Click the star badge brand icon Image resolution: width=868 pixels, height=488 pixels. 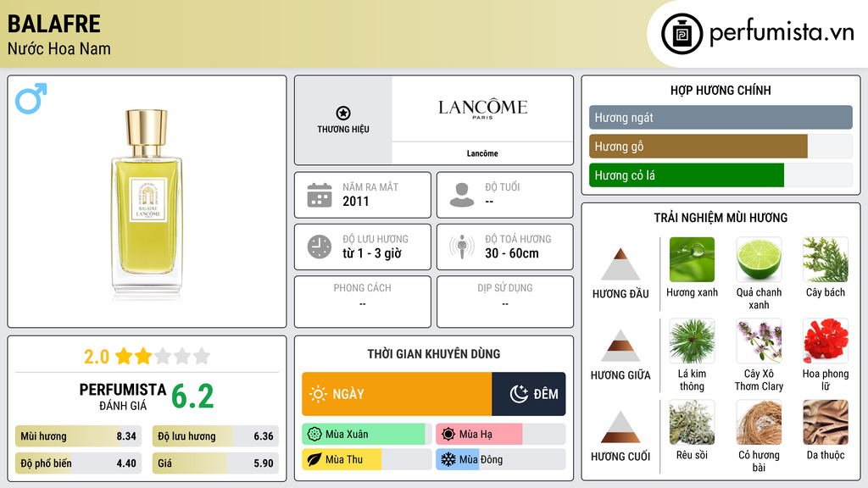pos(342,114)
